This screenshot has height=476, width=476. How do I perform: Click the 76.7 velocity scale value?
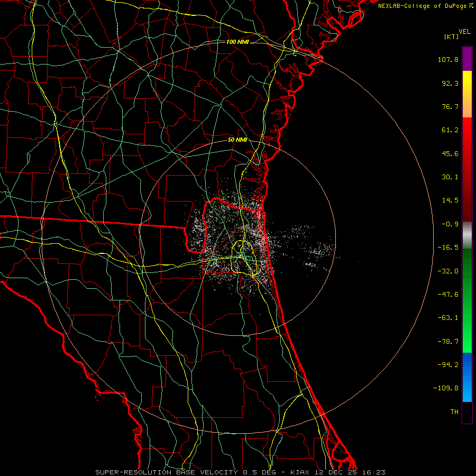(450, 106)
